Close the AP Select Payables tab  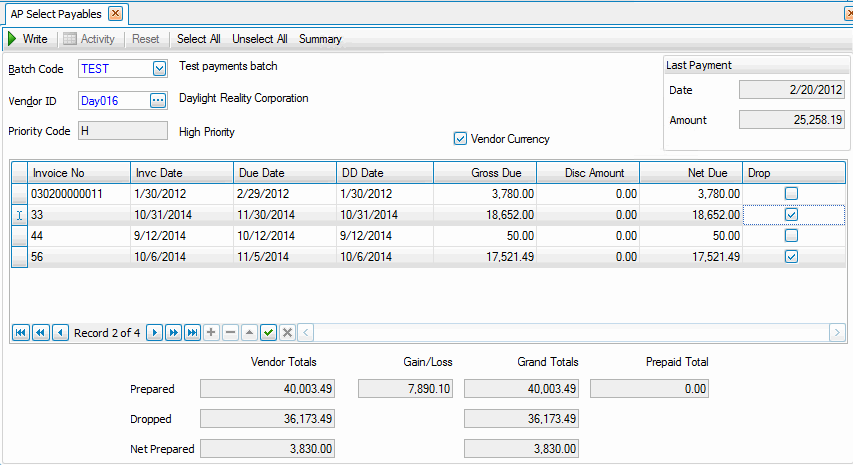click(115, 14)
